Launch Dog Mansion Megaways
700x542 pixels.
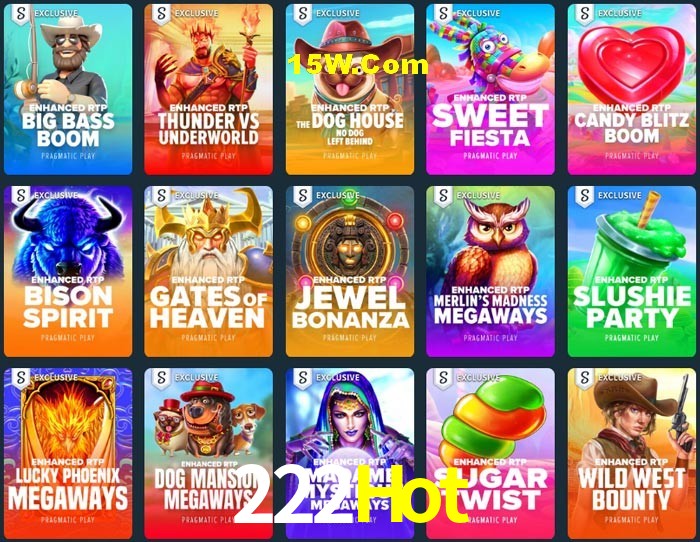coord(208,454)
